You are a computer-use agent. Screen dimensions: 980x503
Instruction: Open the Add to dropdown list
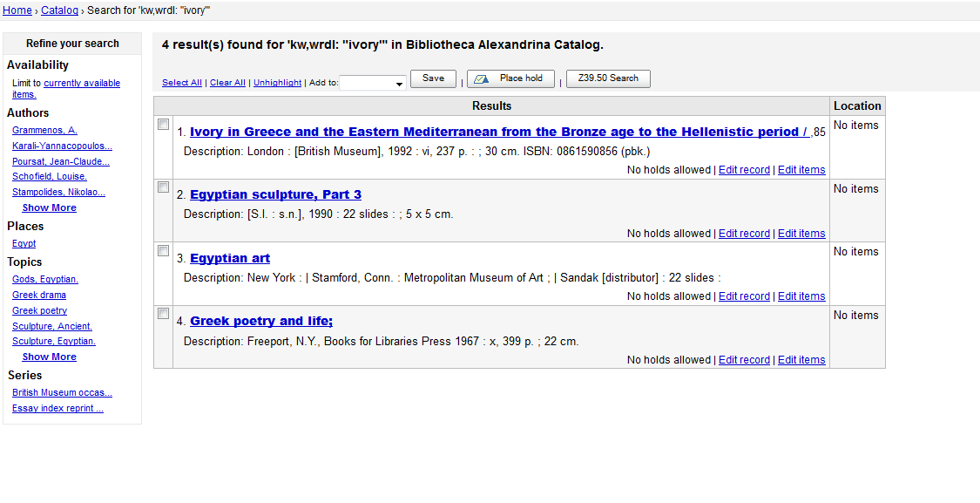coord(373,83)
